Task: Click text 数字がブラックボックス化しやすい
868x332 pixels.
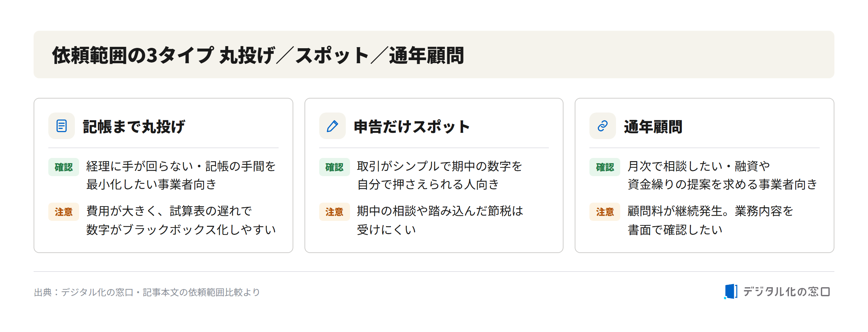Action: (181, 230)
